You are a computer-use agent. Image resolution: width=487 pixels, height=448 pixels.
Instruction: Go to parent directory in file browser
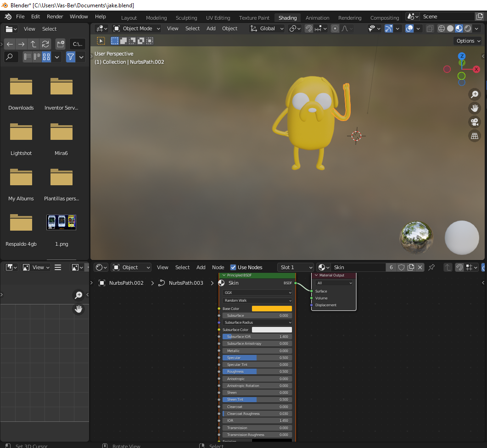pos(33,44)
